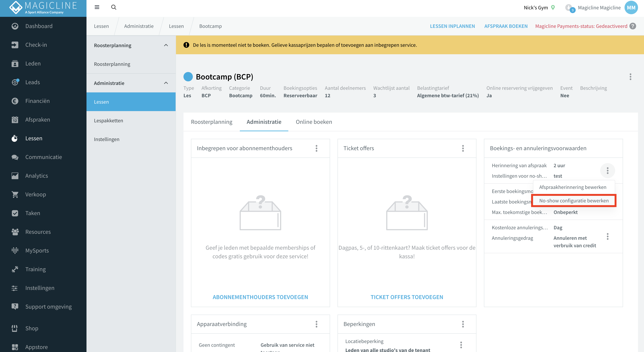Click ABONNEMENTHOUDERS TOEVOEGEN link
Viewport: 644px width, 352px height.
point(260,297)
